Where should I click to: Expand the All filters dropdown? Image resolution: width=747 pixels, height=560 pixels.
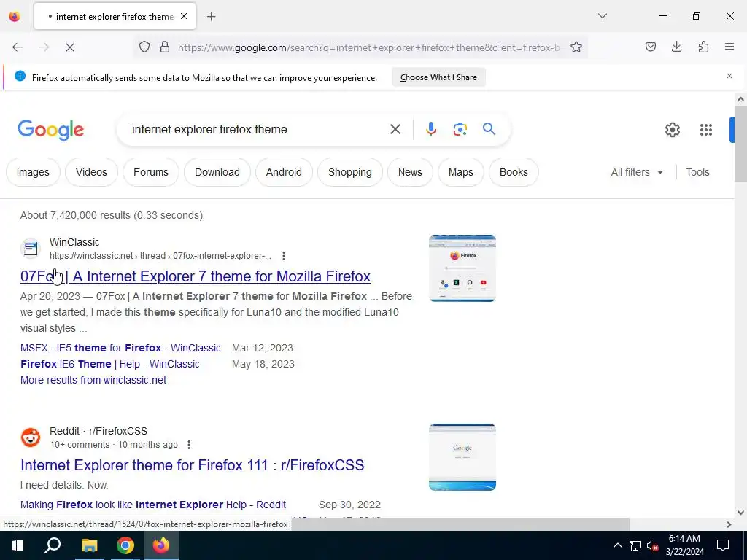coord(637,172)
